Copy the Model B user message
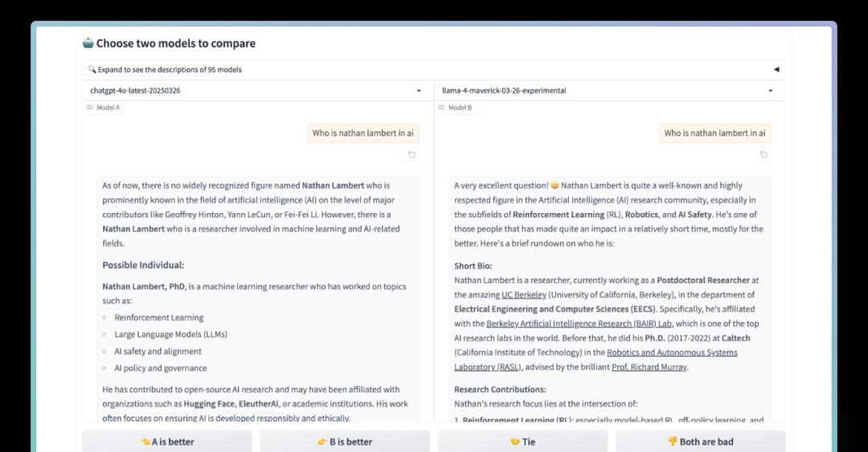 click(764, 154)
